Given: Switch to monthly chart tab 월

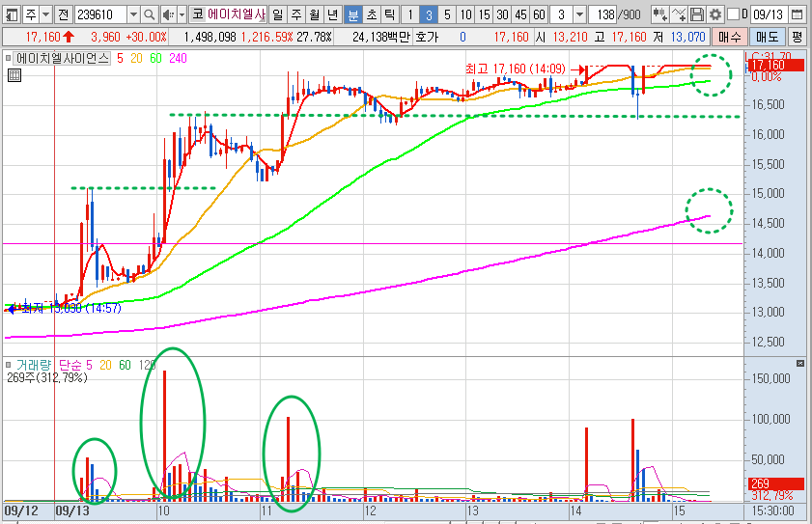Looking at the screenshot, I should point(315,14).
